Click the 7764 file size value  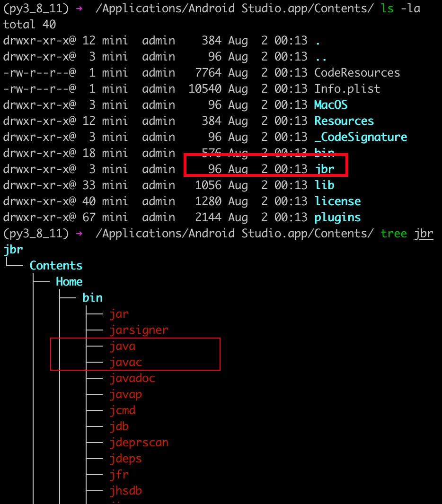coord(208,73)
